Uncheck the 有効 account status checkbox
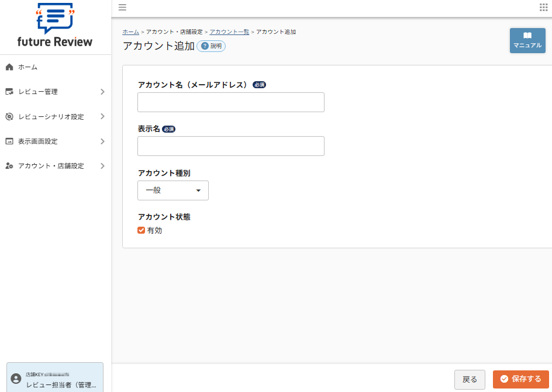 click(x=140, y=230)
